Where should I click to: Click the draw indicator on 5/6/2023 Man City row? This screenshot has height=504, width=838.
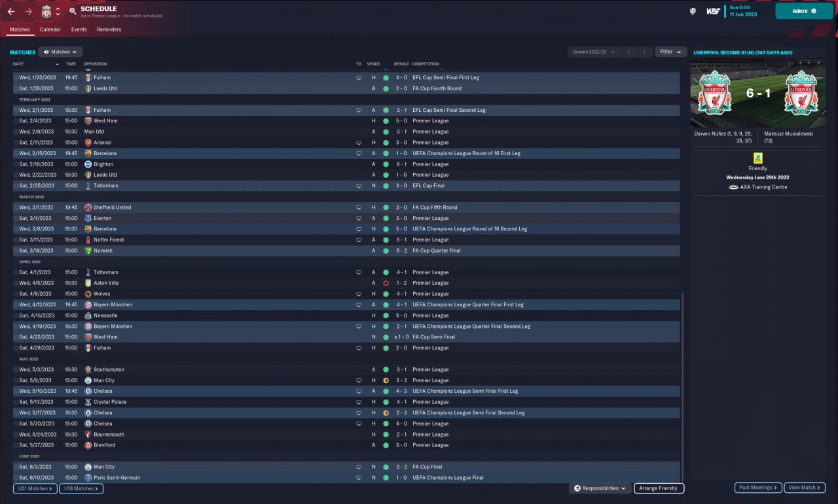coord(386,380)
